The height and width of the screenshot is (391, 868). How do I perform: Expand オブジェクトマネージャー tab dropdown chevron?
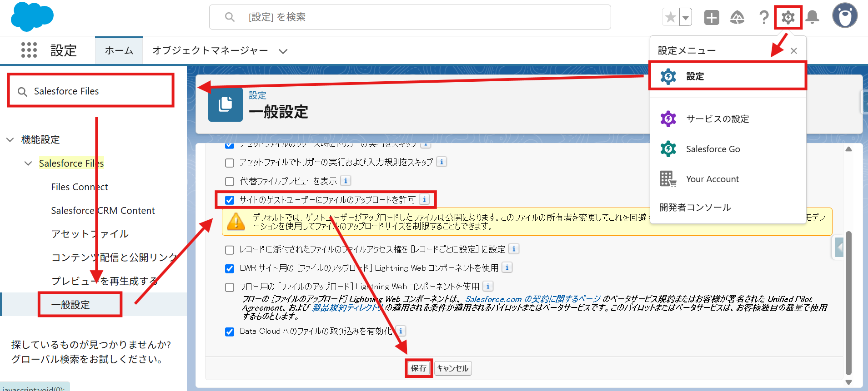(283, 51)
